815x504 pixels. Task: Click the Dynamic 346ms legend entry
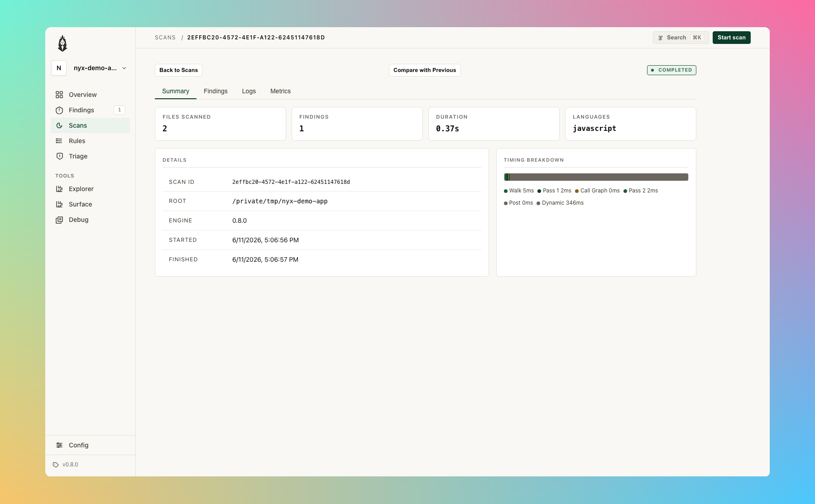pyautogui.click(x=560, y=203)
